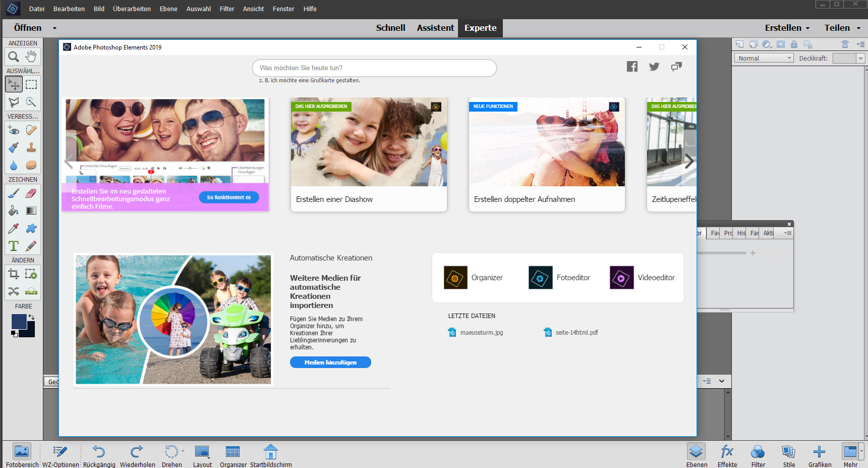Select the Type text tool

click(x=14, y=246)
